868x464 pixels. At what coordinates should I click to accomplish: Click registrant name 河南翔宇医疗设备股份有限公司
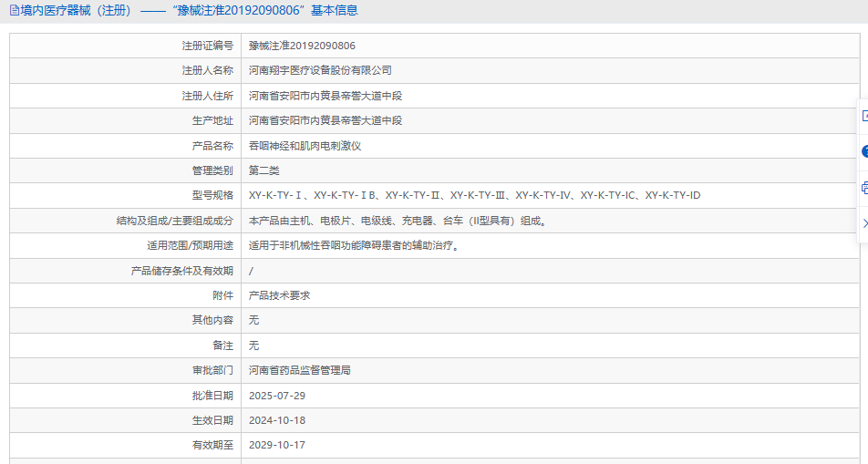320,70
